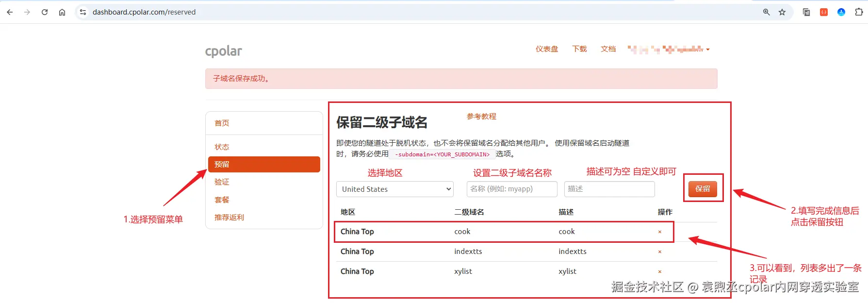This screenshot has height=303, width=868.
Task: Open the 下载 download link
Action: coord(579,49)
